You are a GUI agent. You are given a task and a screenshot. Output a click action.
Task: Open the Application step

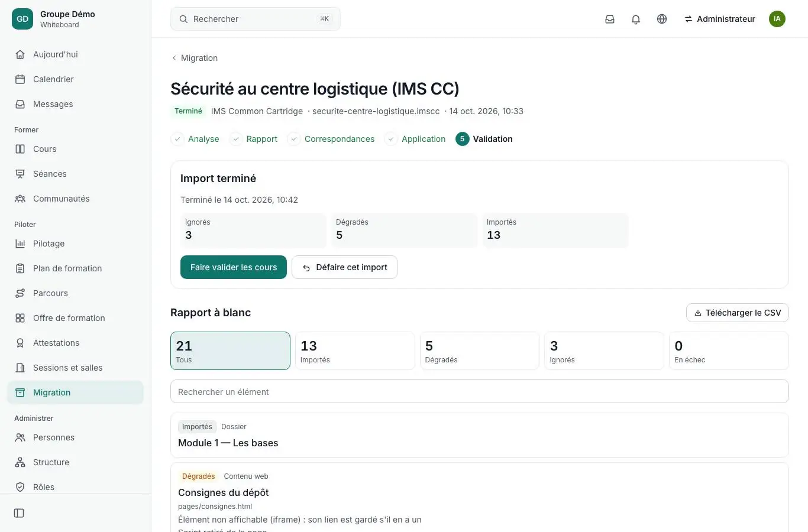click(415, 139)
